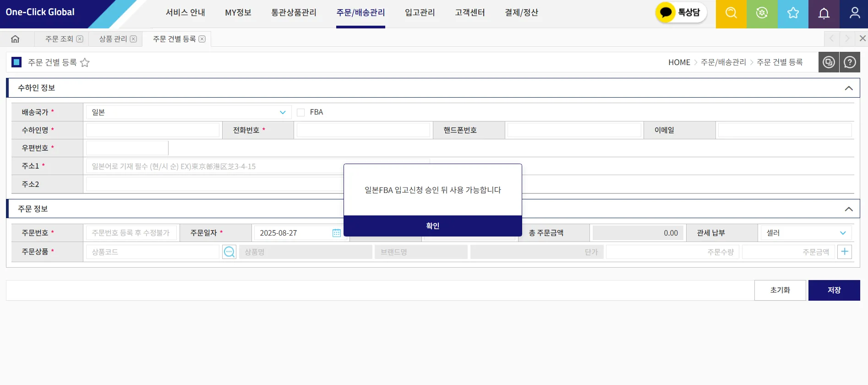Screen dimensions: 868x385
Task: Open the user profile icon
Action: point(854,14)
